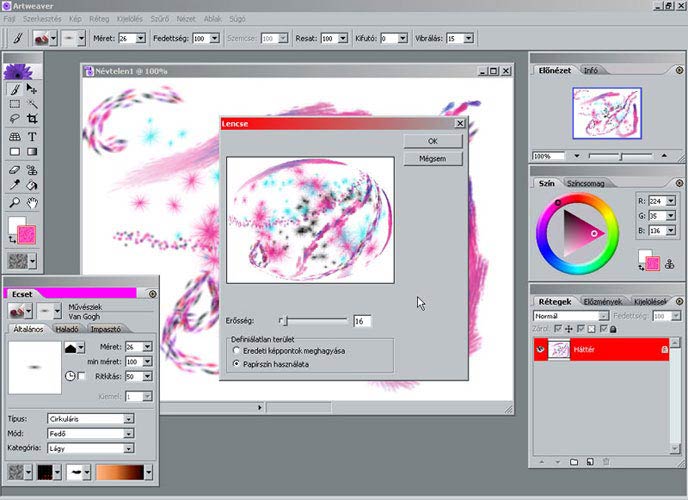Click the Erősség value input field
The height and width of the screenshot is (500, 688).
(362, 321)
